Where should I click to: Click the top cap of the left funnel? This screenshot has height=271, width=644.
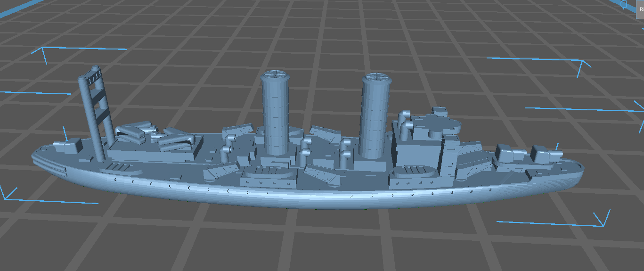click(277, 75)
